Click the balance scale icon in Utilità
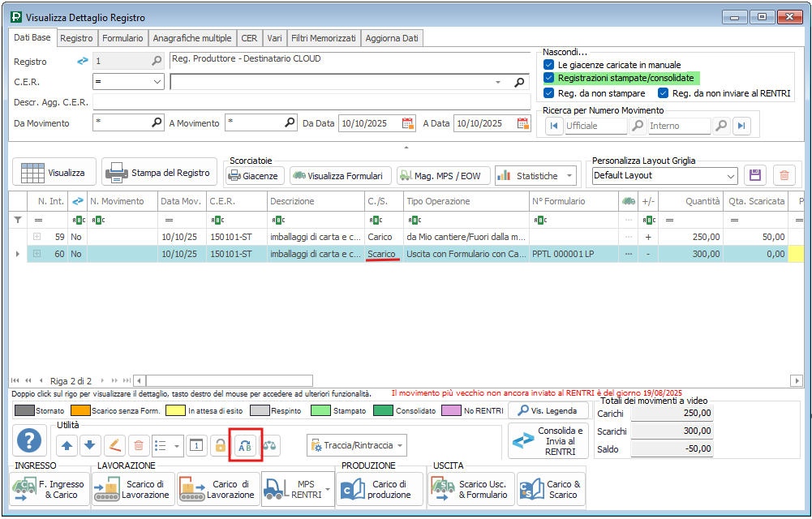The height and width of the screenshot is (519, 812). coord(270,445)
